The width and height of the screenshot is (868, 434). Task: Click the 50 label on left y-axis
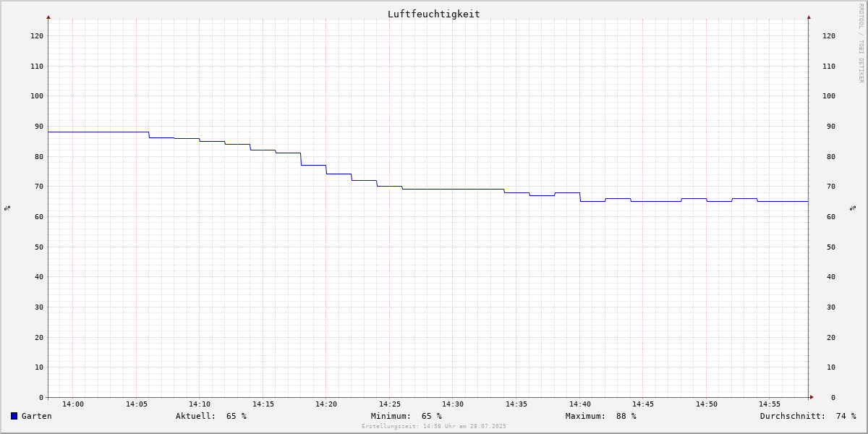click(39, 247)
